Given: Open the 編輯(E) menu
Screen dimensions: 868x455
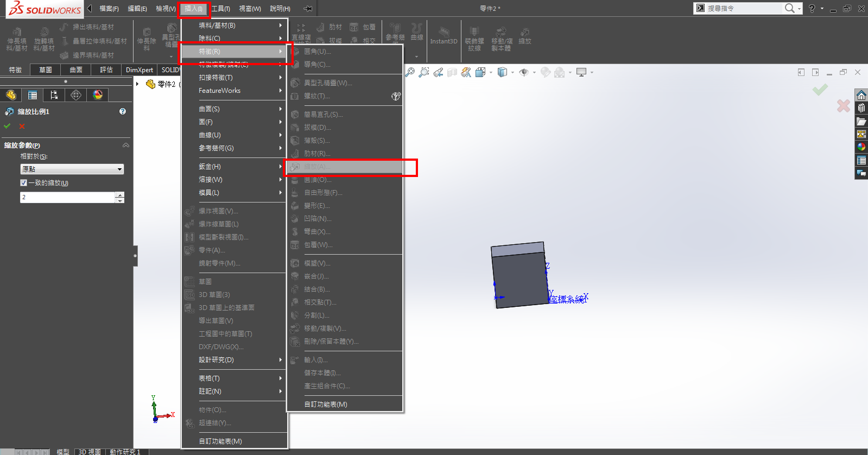Looking at the screenshot, I should pyautogui.click(x=137, y=9).
